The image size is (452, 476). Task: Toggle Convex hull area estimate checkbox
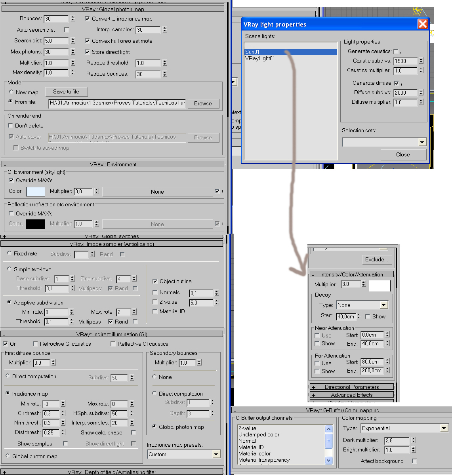pyautogui.click(x=87, y=41)
